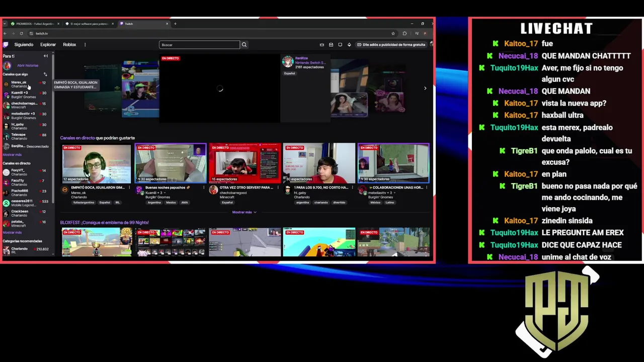
Task: Click Abrir historias link
Action: coord(28,65)
